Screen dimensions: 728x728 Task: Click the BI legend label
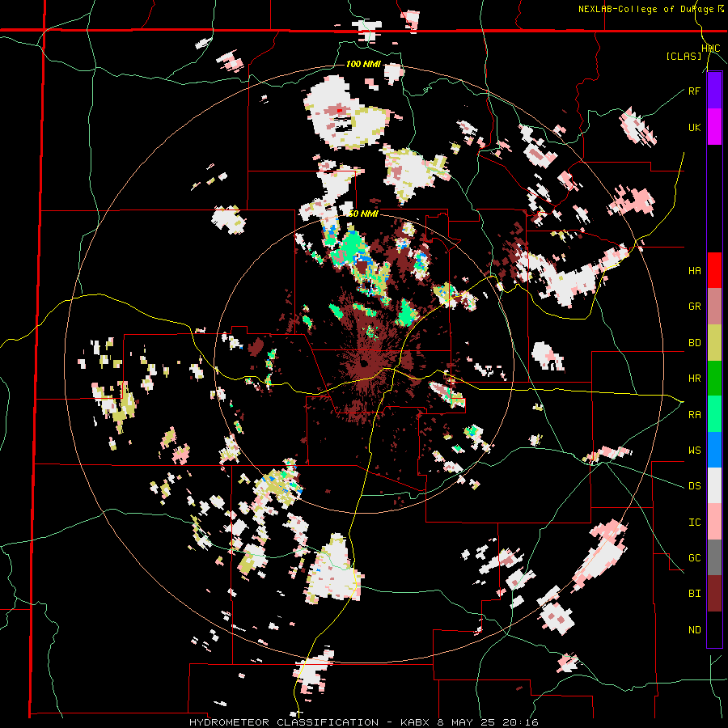(x=694, y=594)
